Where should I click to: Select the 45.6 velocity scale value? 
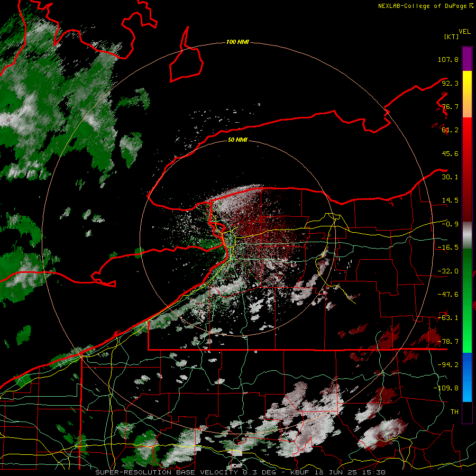450,153
